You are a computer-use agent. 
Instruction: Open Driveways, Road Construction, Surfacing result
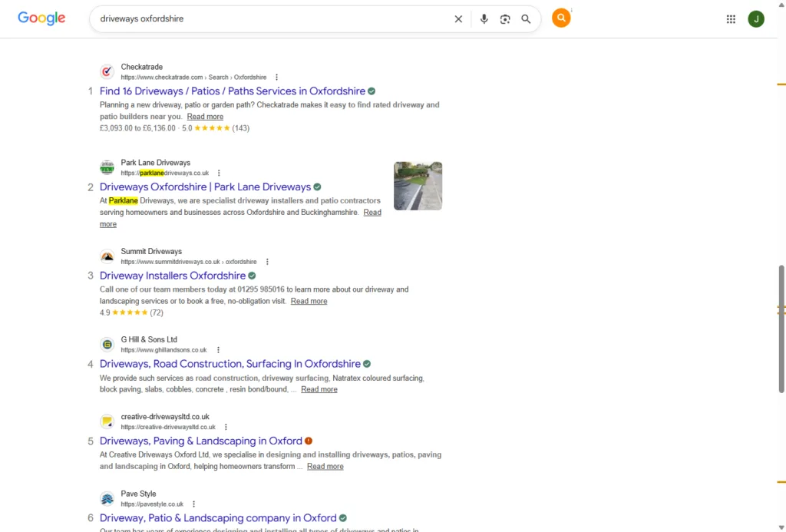coord(230,364)
